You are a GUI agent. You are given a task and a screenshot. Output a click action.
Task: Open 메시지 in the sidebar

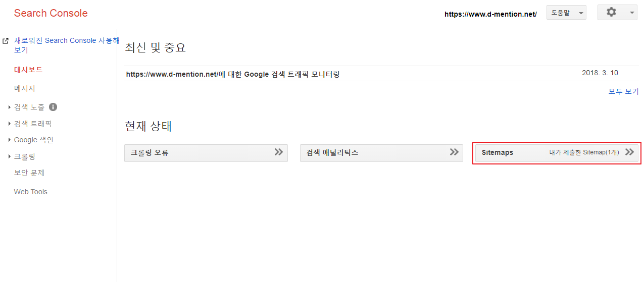(x=25, y=88)
